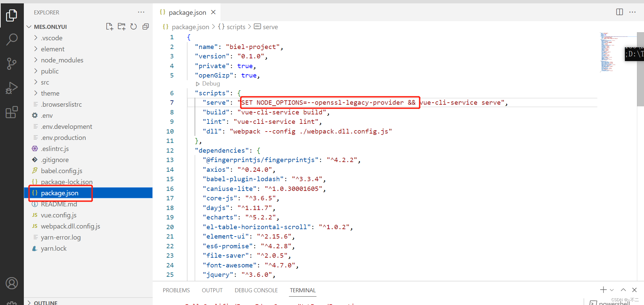644x305 pixels.
Task: Split the editor to the right
Action: click(x=620, y=12)
